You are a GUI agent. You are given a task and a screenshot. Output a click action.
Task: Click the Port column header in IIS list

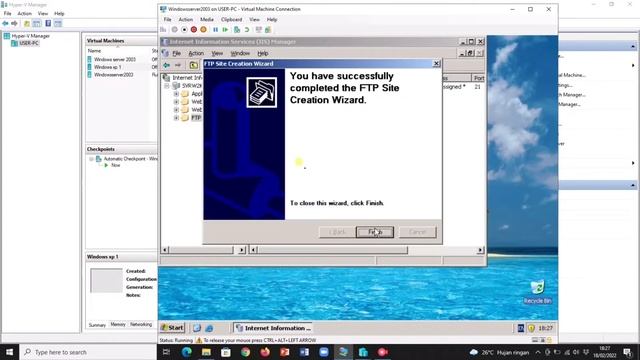478,78
